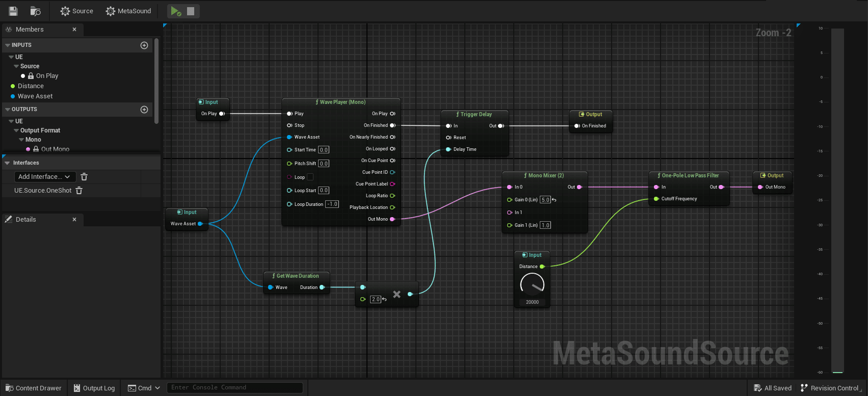Open the Add Interface dropdown
868x396 pixels.
(45, 177)
